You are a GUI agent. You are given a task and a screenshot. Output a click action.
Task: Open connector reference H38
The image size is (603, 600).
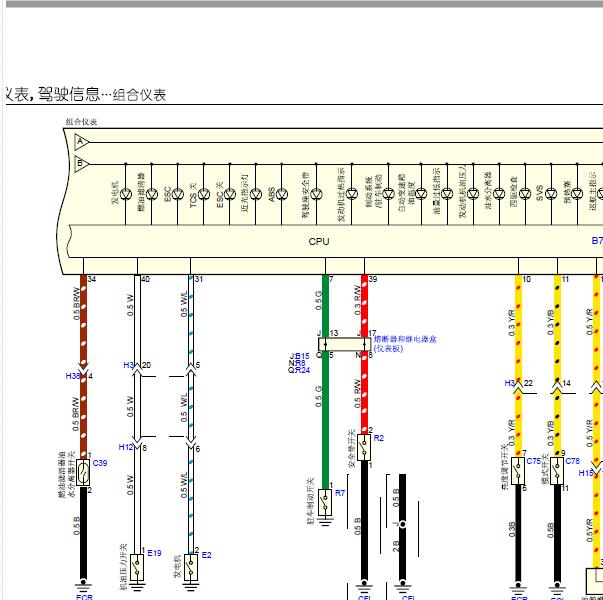(73, 376)
